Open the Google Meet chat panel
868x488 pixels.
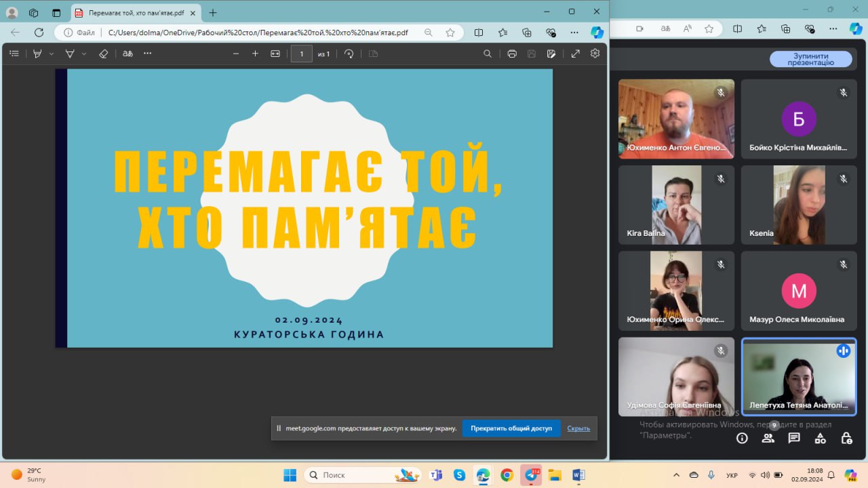point(794,438)
